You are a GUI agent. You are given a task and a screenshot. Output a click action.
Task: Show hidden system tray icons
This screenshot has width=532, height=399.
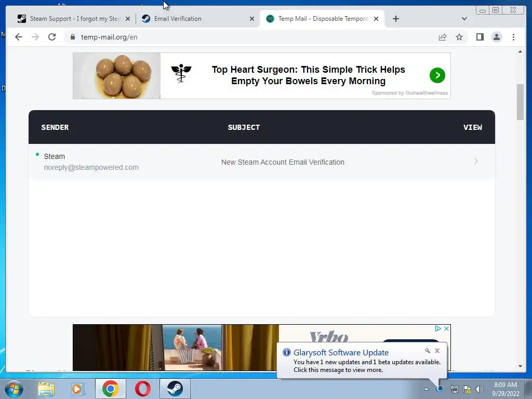point(426,389)
